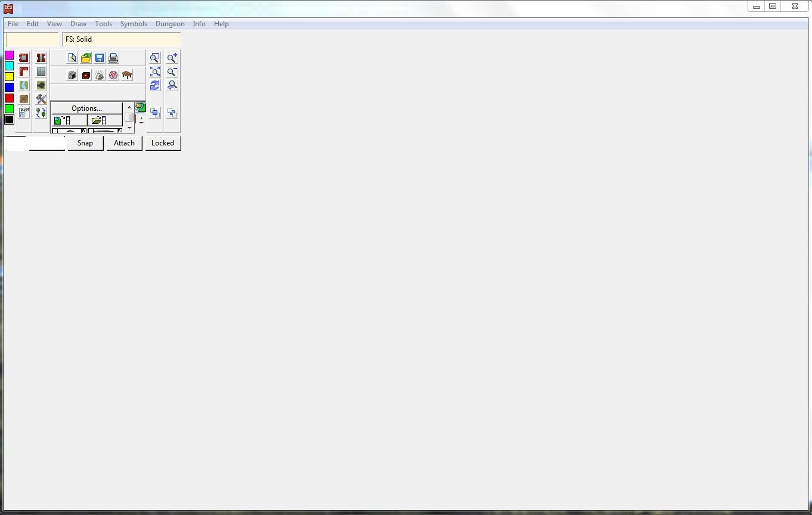Image resolution: width=812 pixels, height=515 pixels.
Task: Pick the black color swatch
Action: click(10, 119)
